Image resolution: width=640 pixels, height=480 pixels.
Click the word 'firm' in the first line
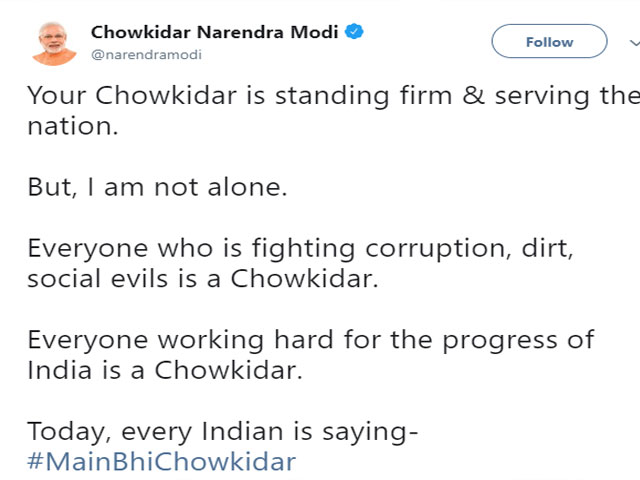point(426,96)
